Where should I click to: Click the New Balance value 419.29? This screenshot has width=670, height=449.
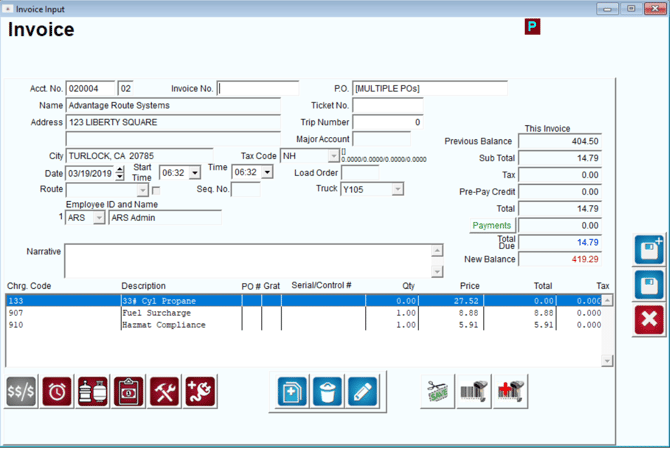point(560,259)
